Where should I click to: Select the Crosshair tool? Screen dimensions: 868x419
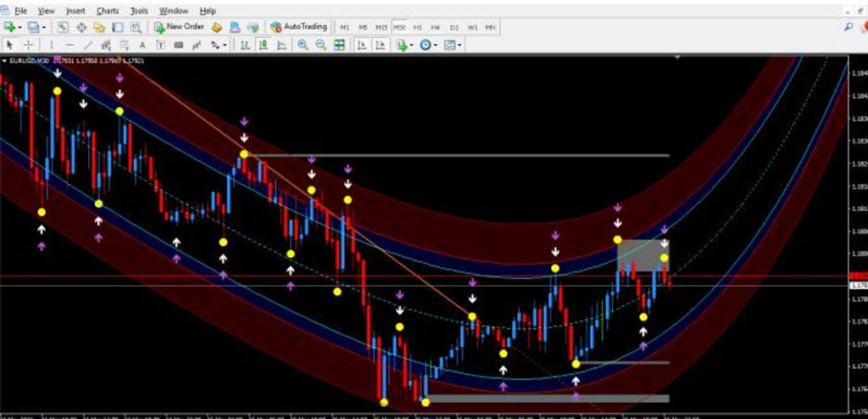[x=29, y=45]
